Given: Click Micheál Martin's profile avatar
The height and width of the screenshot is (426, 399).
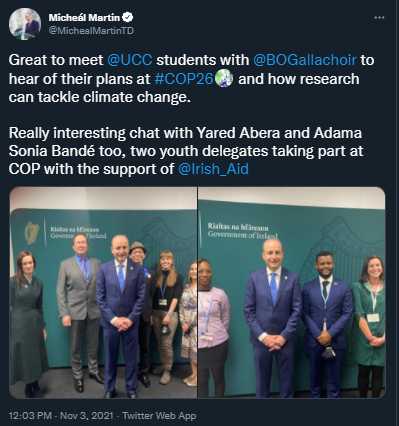Looking at the screenshot, I should (x=25, y=24).
